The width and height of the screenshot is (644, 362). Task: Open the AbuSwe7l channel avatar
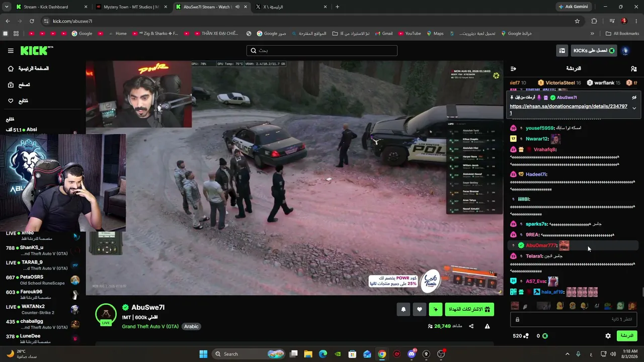[106, 315]
